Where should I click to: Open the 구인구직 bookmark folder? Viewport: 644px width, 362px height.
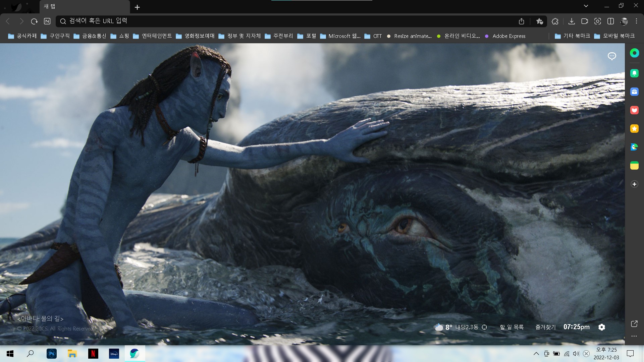pyautogui.click(x=55, y=36)
